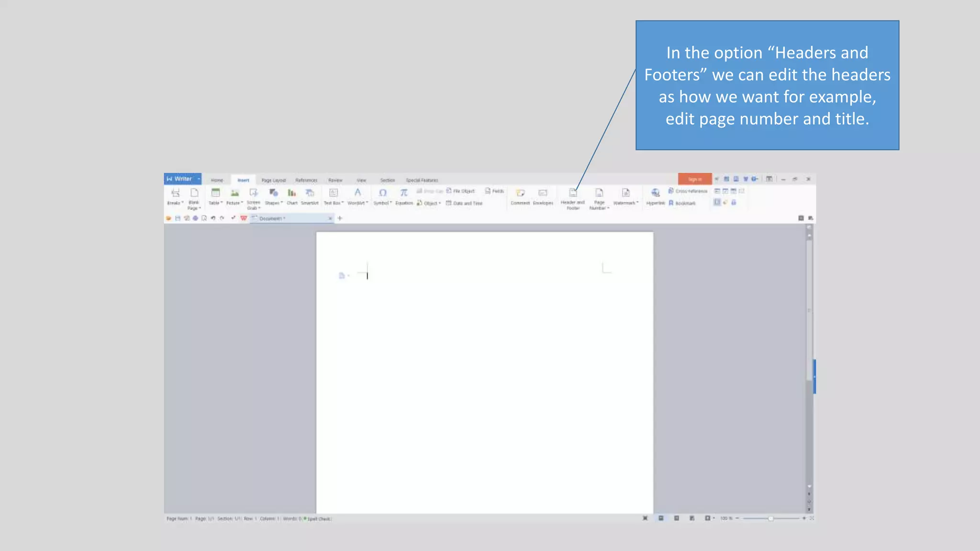
Task: Select the Insert ribbon tab
Action: pos(243,180)
